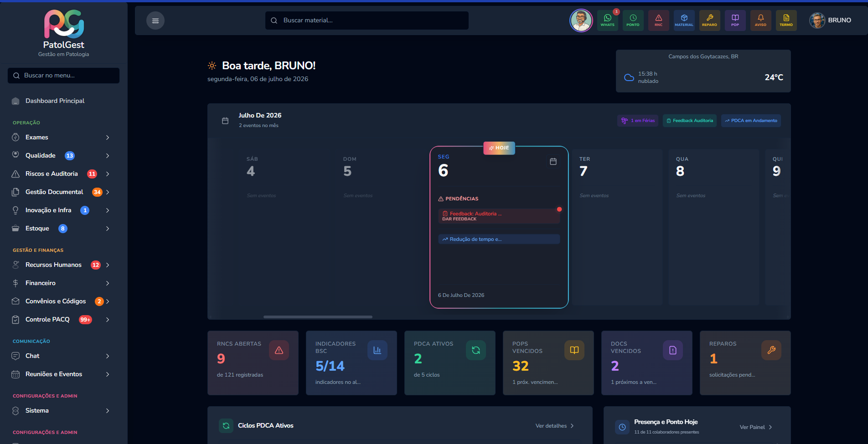Click the Feedback Auditoria tag
Viewport: 868px width, 444px height.
pos(689,121)
